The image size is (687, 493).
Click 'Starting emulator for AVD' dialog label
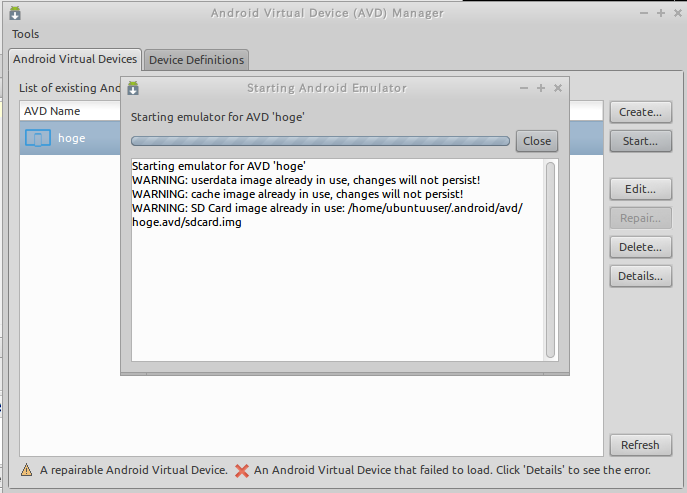pyautogui.click(x=218, y=117)
